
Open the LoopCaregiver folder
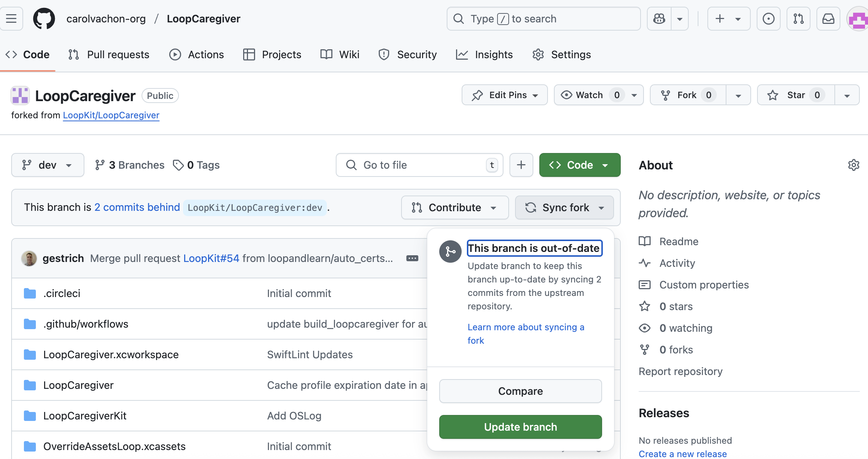point(78,385)
